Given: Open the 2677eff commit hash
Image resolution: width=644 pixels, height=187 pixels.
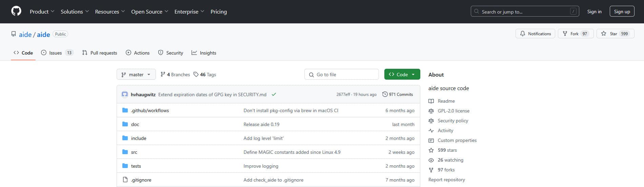Looking at the screenshot, I should pos(343,95).
